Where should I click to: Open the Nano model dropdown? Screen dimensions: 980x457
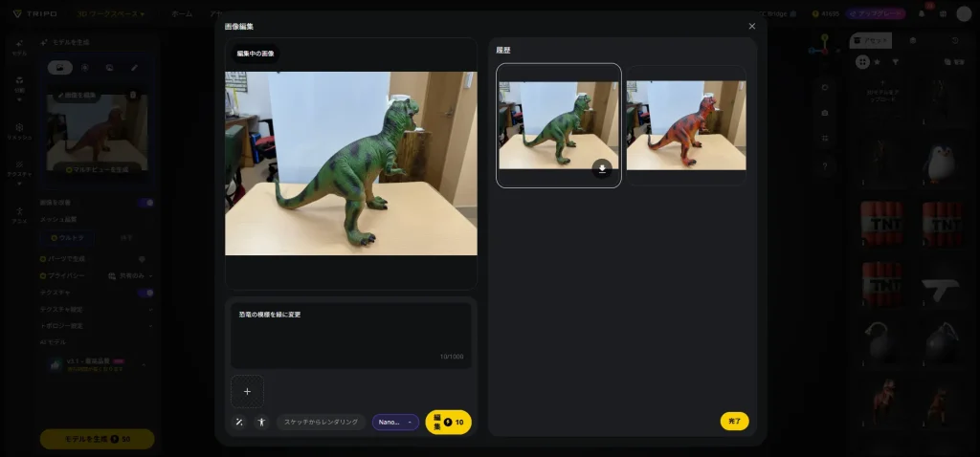(x=395, y=422)
